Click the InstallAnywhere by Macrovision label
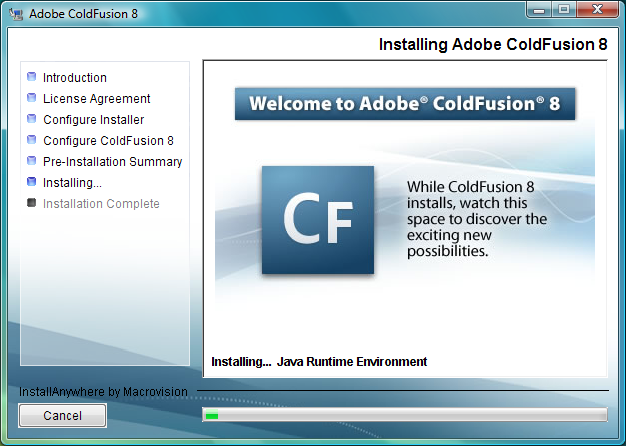 103,392
